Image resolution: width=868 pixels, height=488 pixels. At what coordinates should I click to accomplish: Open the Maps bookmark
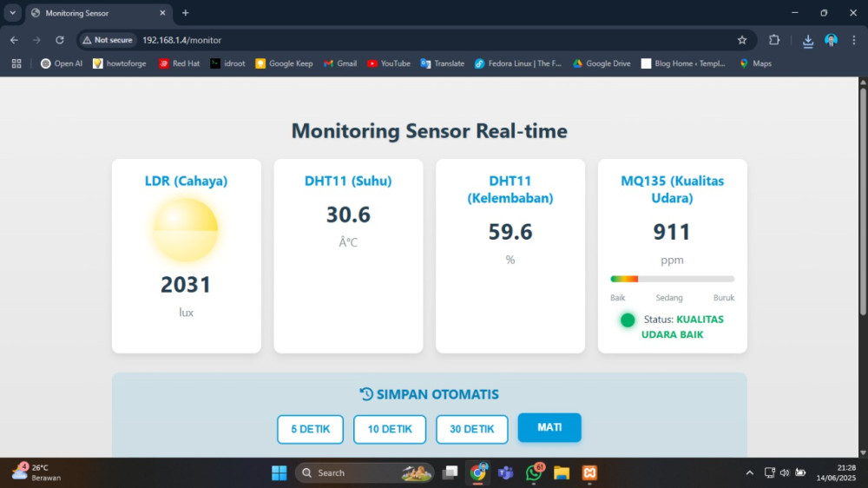pyautogui.click(x=756, y=63)
